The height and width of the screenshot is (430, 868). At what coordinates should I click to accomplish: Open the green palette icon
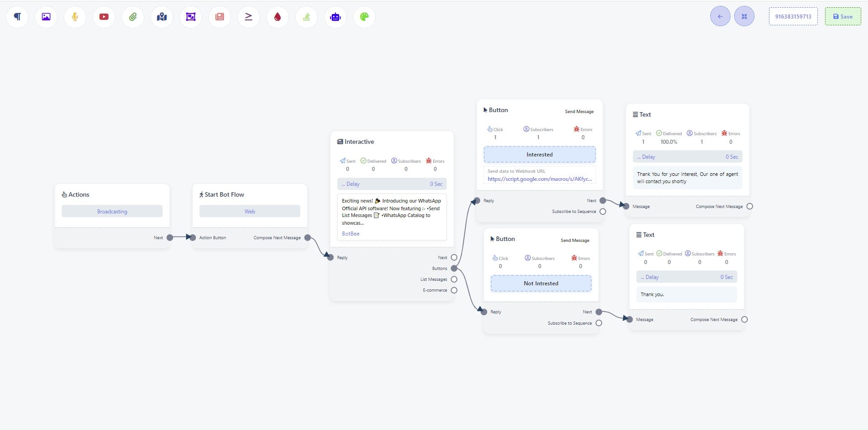[364, 17]
